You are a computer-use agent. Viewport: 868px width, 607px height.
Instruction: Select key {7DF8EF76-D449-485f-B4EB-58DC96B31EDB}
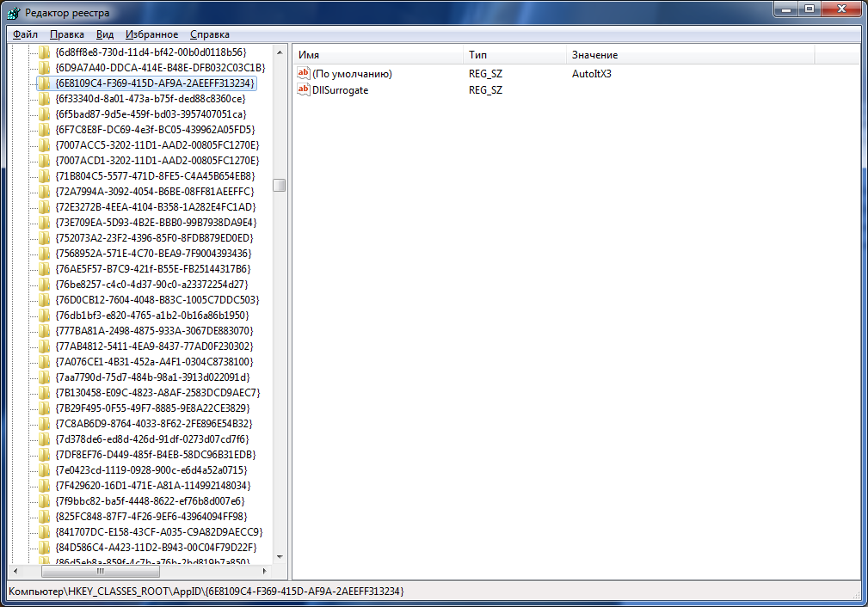pyautogui.click(x=156, y=455)
